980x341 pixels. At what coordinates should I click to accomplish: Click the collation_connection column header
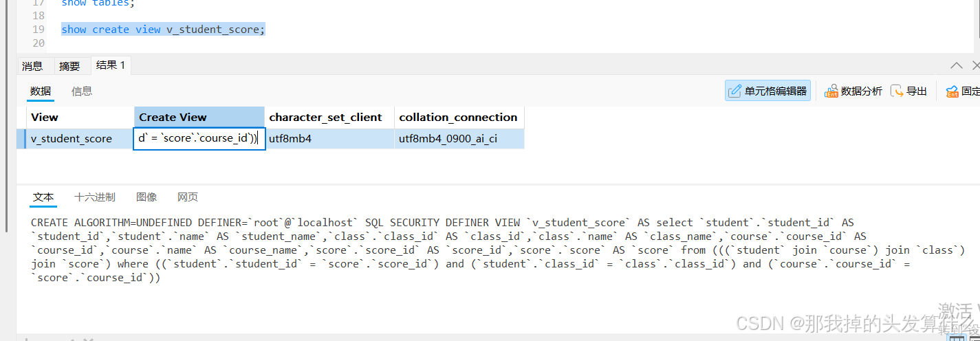point(458,117)
